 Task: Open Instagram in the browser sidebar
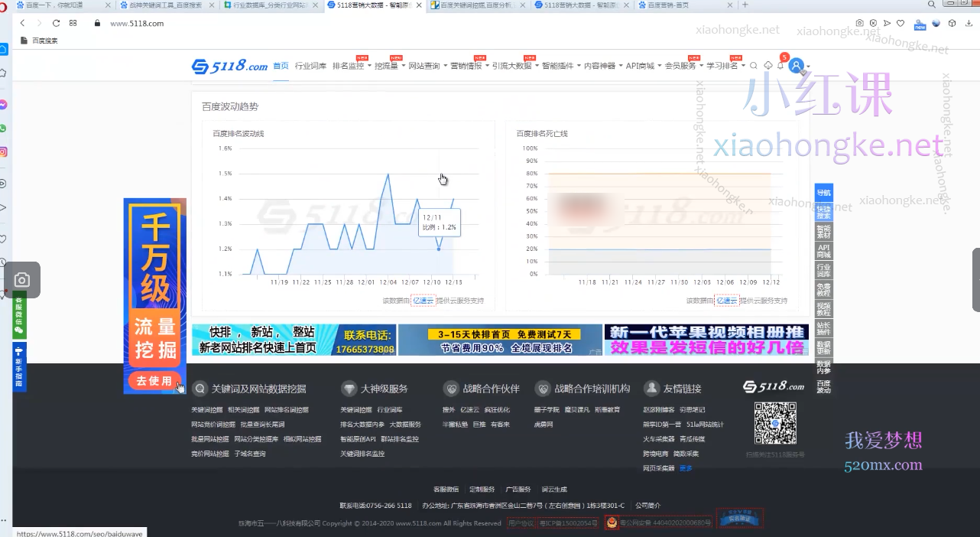pyautogui.click(x=4, y=152)
